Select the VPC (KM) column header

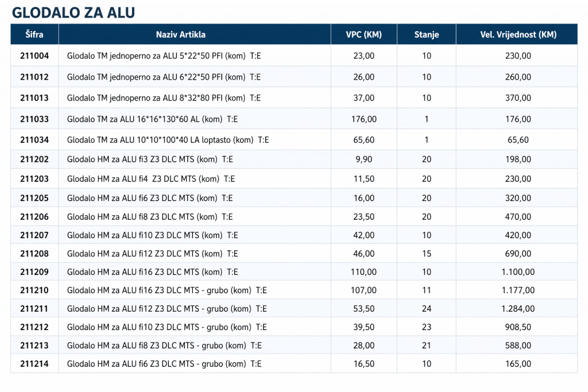(363, 34)
